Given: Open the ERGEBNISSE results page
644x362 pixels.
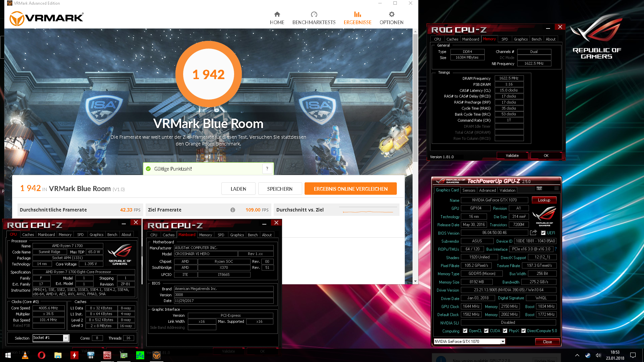Looking at the screenshot, I should tap(358, 18).
